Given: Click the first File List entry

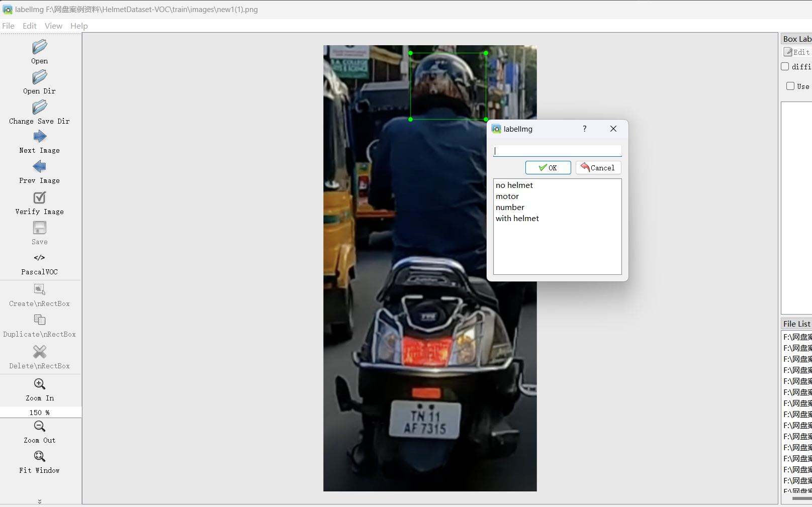Looking at the screenshot, I should [x=797, y=337].
